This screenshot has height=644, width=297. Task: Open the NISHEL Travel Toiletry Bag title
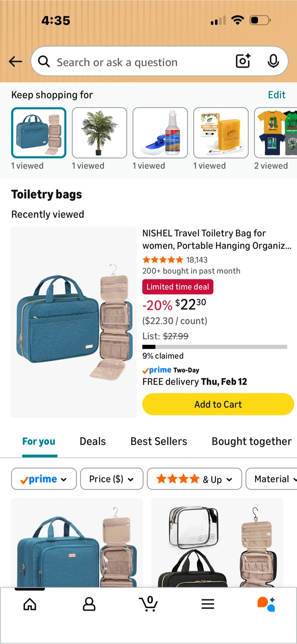coord(216,239)
